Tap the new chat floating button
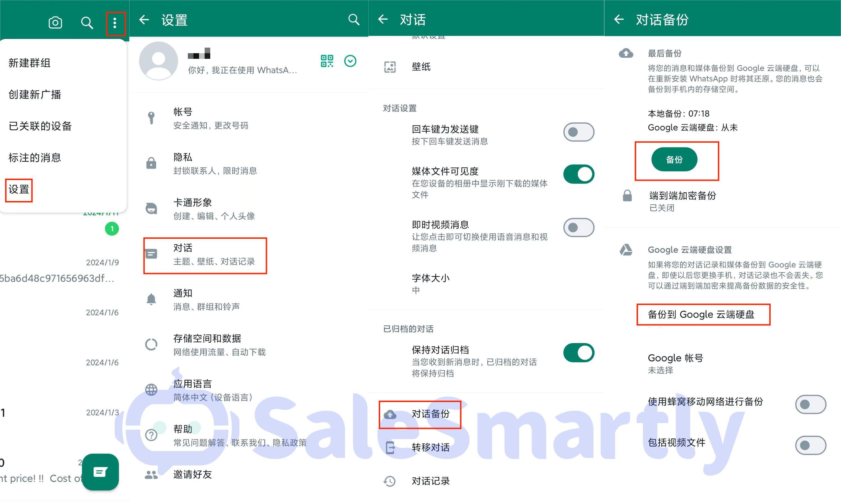The image size is (841, 504). [101, 472]
